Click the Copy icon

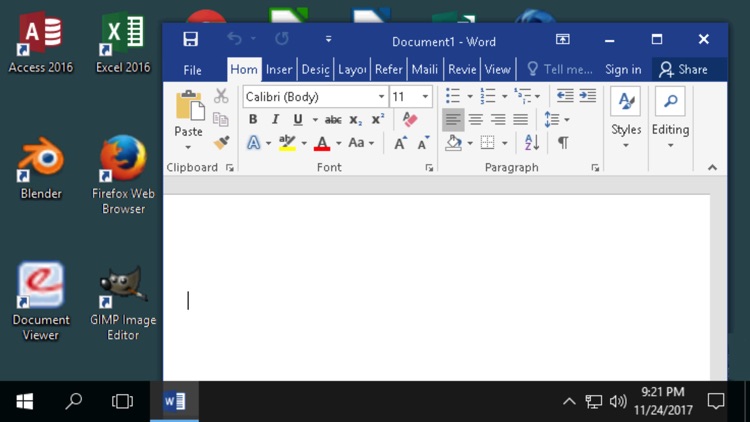click(x=221, y=119)
